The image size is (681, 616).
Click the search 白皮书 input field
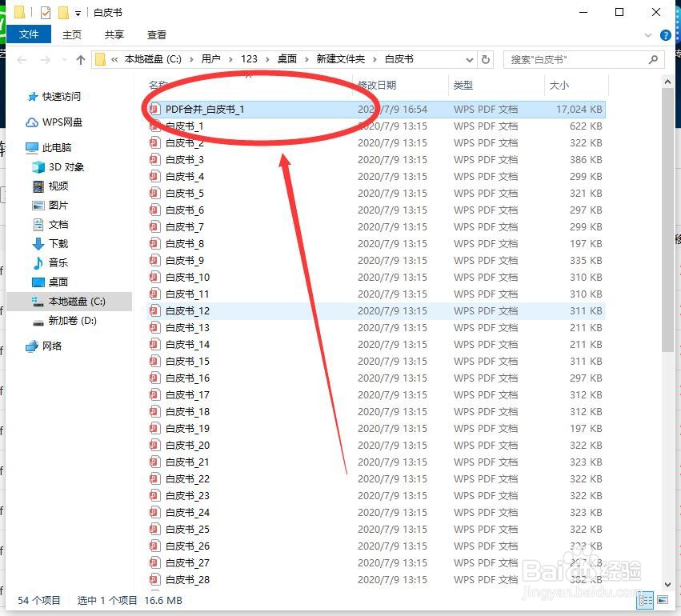(x=583, y=59)
